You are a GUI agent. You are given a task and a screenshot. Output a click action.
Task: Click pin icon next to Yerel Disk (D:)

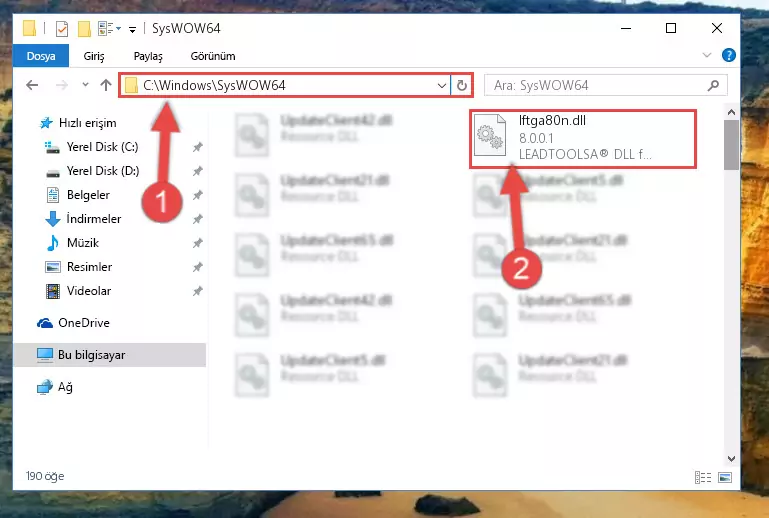click(x=198, y=171)
